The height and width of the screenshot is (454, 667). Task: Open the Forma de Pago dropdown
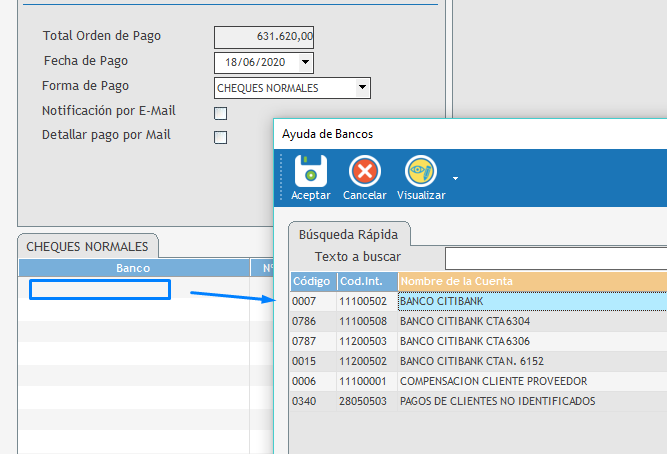click(x=362, y=89)
